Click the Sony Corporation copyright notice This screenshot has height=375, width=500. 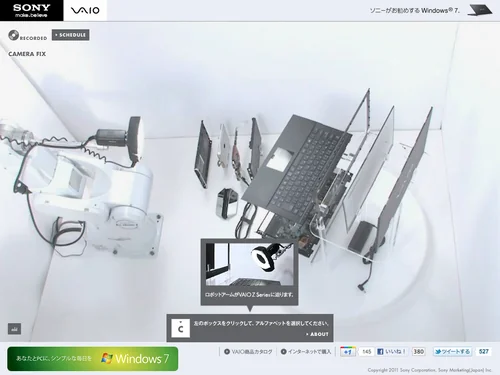pos(430,370)
